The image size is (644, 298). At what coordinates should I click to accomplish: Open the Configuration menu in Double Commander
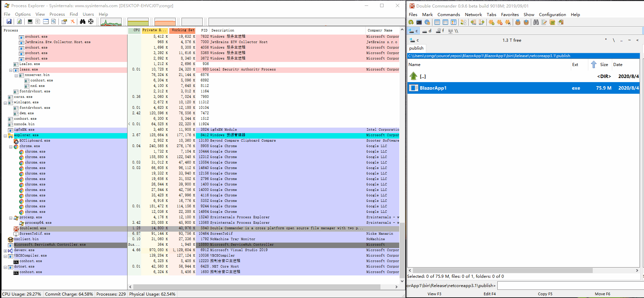(552, 15)
